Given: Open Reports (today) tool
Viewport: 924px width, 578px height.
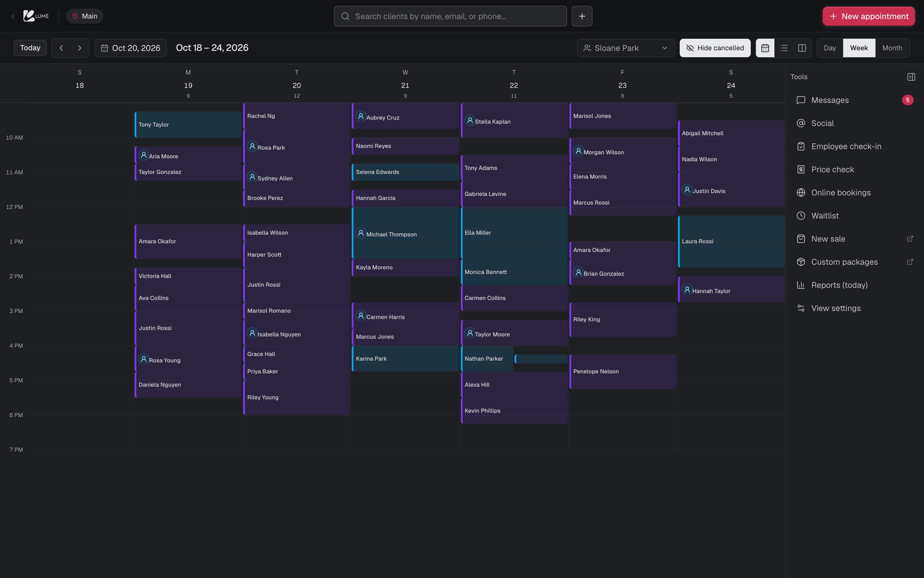Looking at the screenshot, I should click(x=854, y=285).
